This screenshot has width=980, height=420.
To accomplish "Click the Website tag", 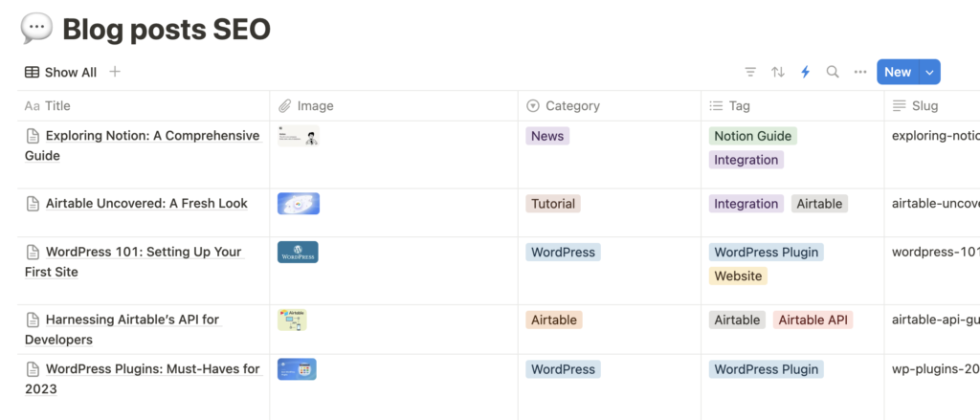I will (738, 276).
